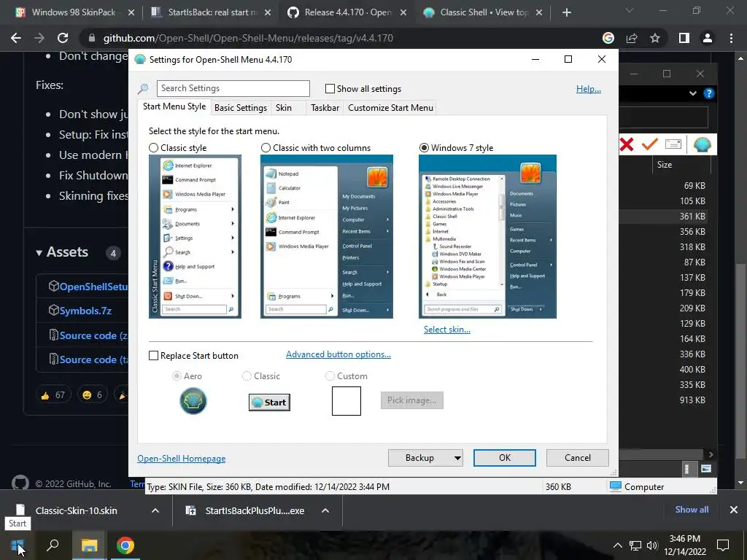Open a new browser tab
Viewport: 747px width, 560px height.
[566, 12]
